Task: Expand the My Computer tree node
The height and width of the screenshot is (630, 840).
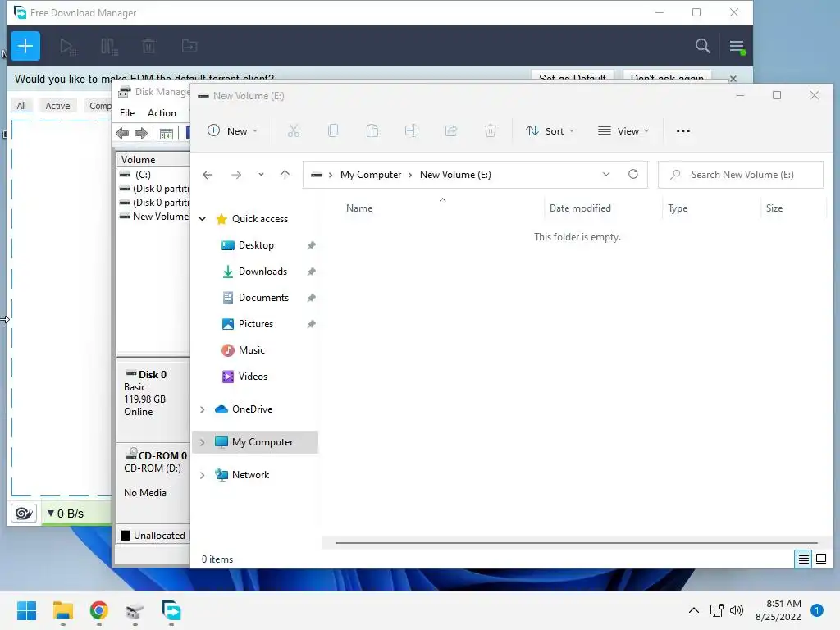Action: click(x=203, y=442)
